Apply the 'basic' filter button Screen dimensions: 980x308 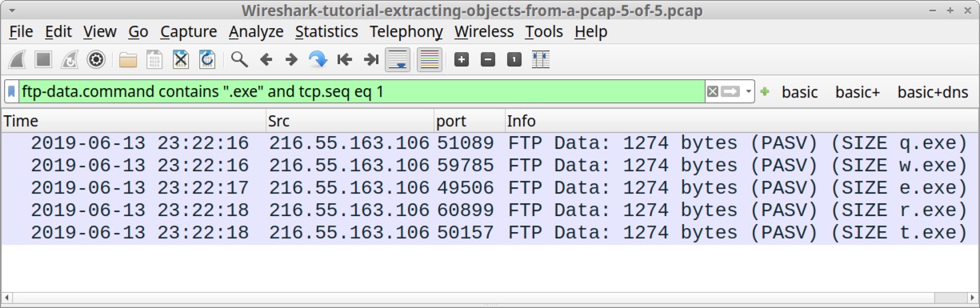click(x=800, y=92)
